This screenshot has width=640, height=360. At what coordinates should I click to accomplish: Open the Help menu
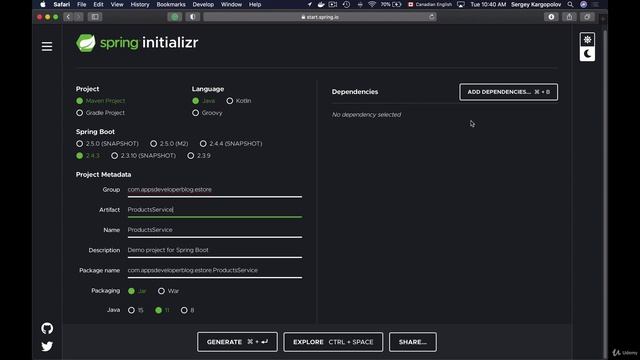pos(255,4)
